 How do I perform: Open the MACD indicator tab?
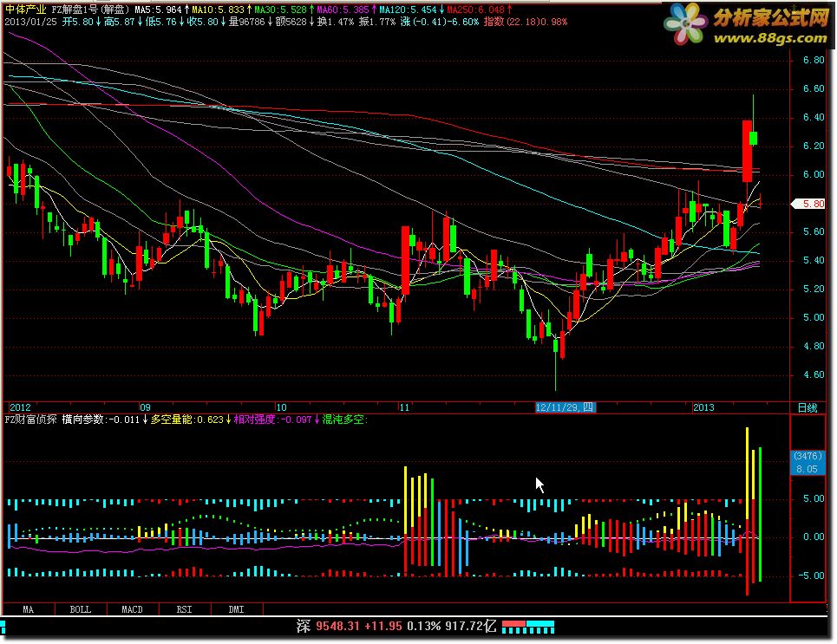pos(133,609)
